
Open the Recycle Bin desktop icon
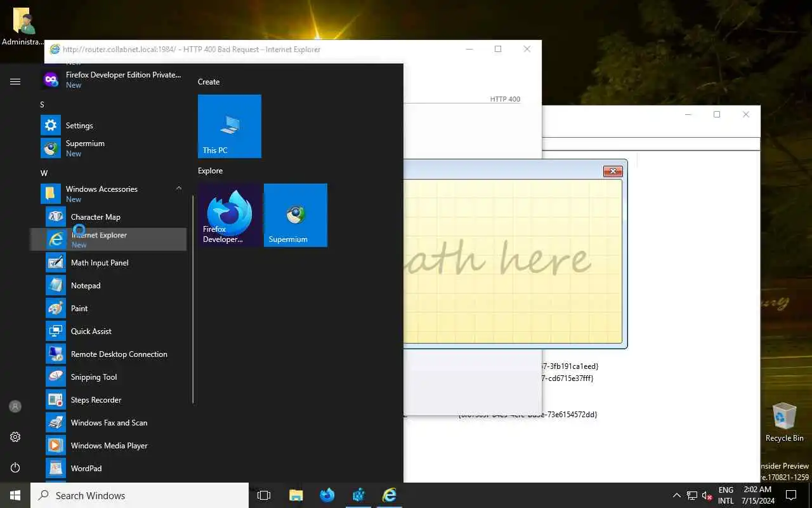tap(785, 422)
